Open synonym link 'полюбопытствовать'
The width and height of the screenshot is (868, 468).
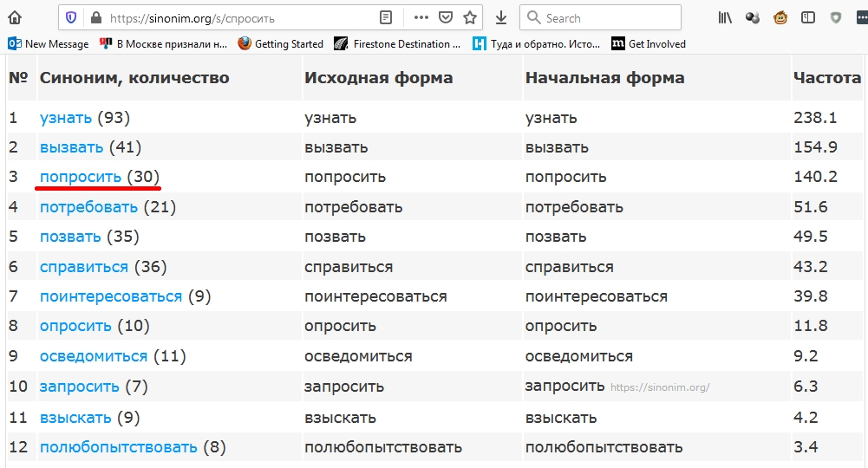click(x=119, y=447)
